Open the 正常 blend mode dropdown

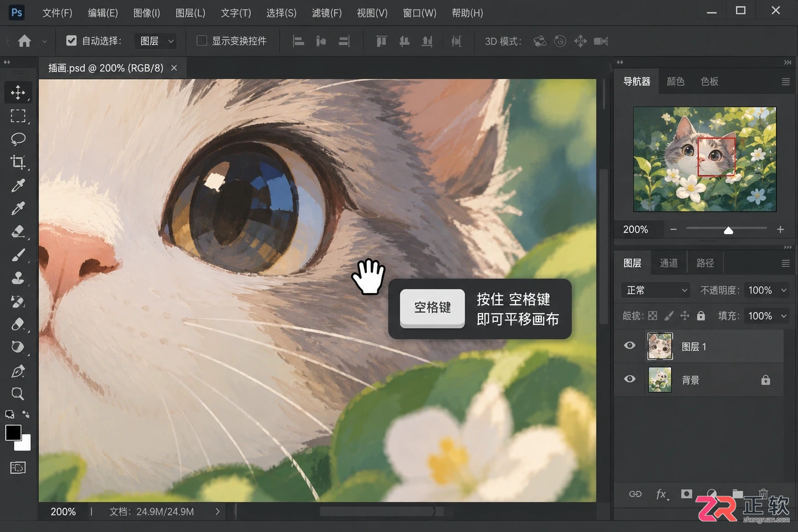tap(656, 290)
